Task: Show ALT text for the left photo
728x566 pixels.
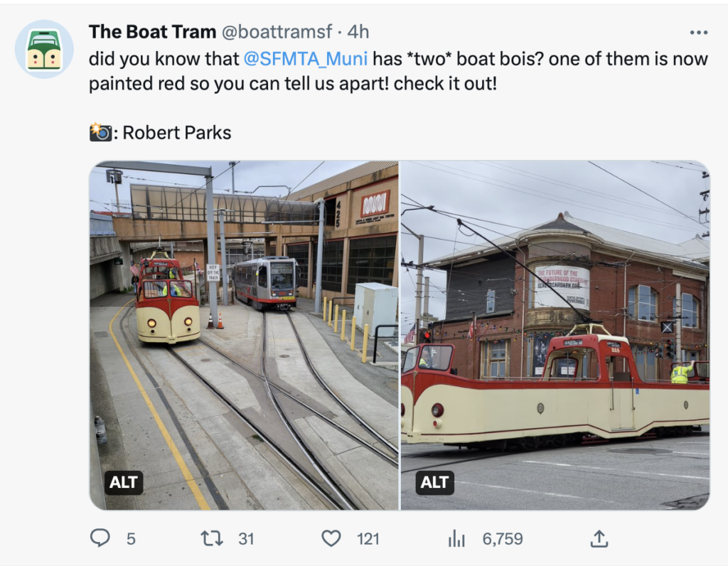Action: click(x=124, y=483)
